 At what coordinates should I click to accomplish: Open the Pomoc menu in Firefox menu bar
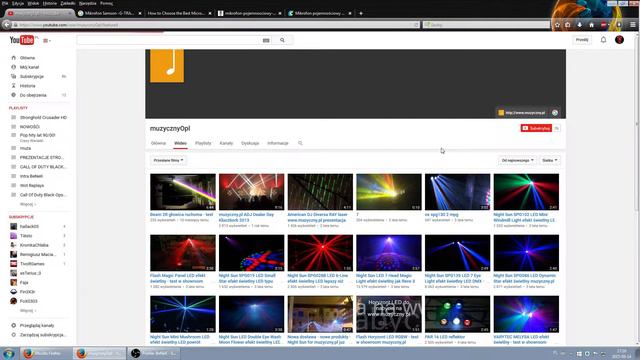[107, 3]
